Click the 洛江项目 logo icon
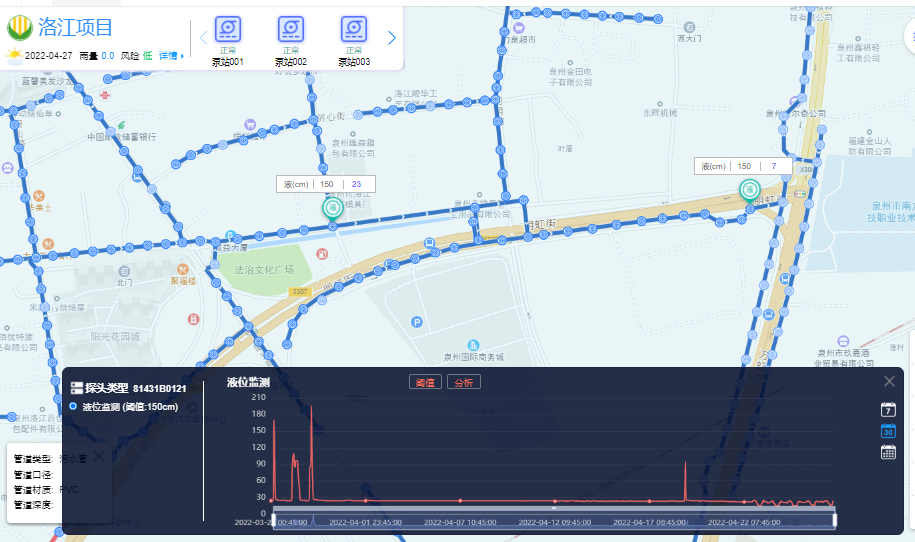The height and width of the screenshot is (542, 915). (19, 28)
